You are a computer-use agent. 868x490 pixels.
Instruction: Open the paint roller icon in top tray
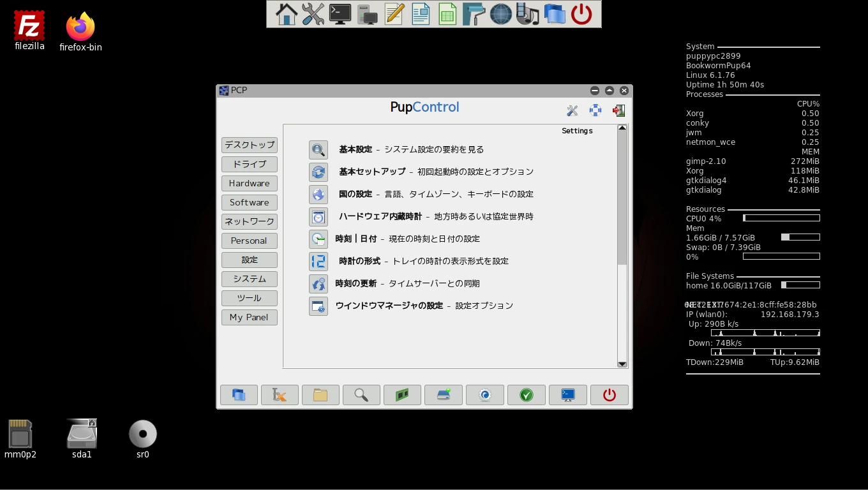[474, 14]
